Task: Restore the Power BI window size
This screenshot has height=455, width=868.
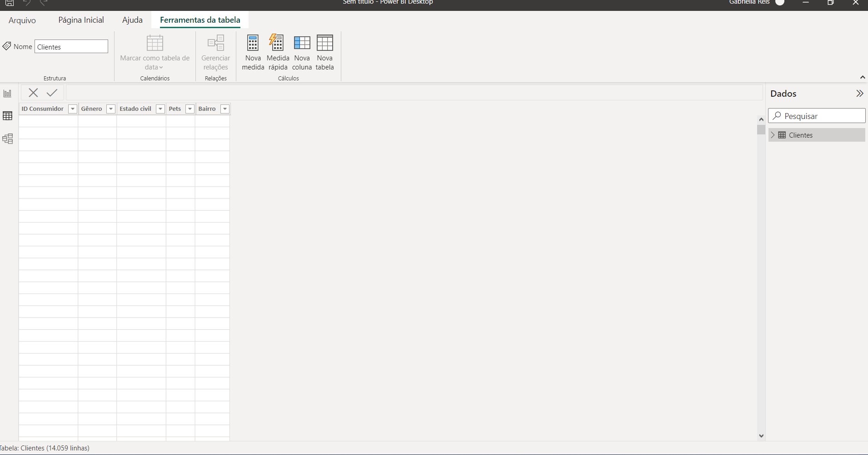Action: coord(830,2)
